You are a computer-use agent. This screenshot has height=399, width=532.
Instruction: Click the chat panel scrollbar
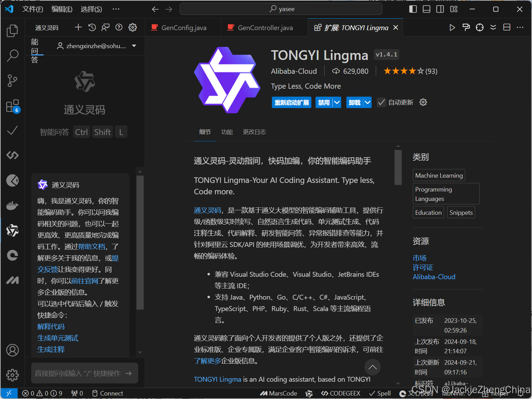click(x=140, y=242)
